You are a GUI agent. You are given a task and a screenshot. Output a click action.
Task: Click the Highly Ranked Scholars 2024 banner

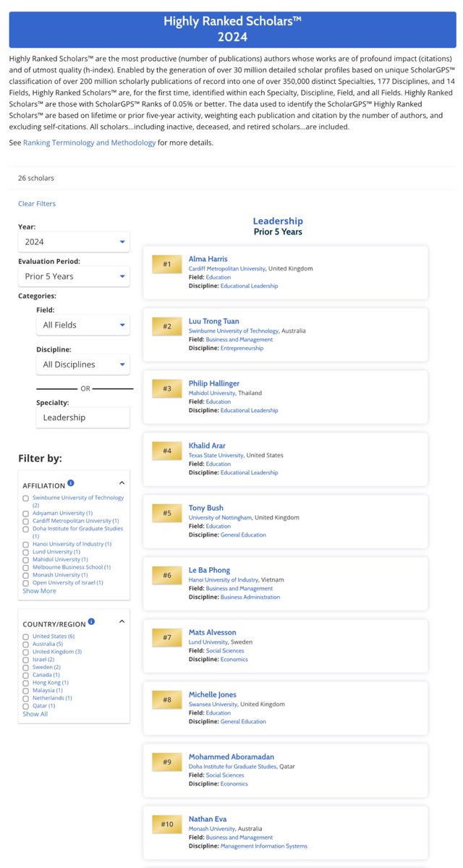click(x=232, y=29)
